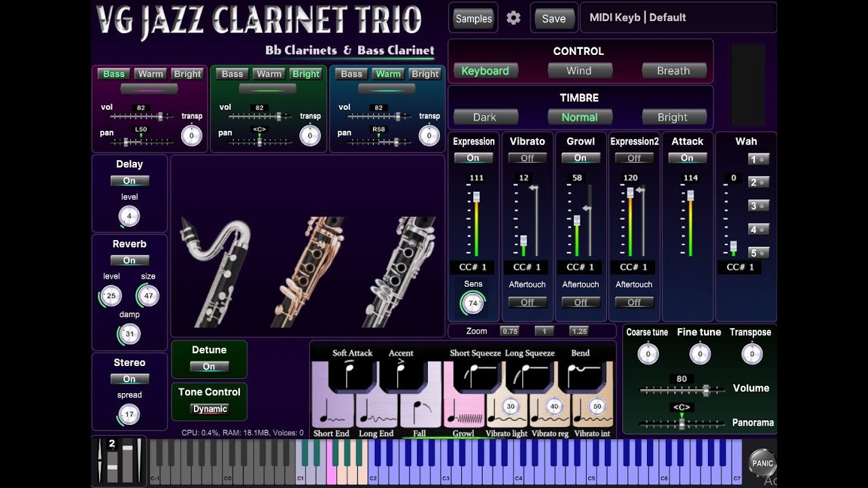Screen dimensions: 868x488
Task: Set Zoom to 0.75
Action: pos(509,331)
